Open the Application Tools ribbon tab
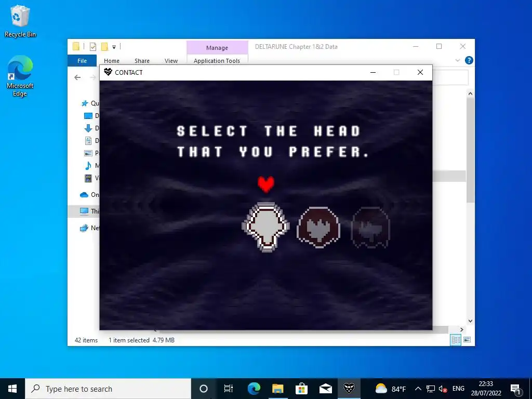The height and width of the screenshot is (399, 532). (217, 61)
